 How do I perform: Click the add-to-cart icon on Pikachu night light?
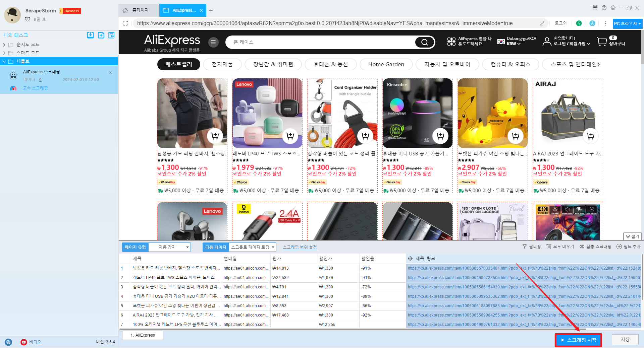[516, 136]
